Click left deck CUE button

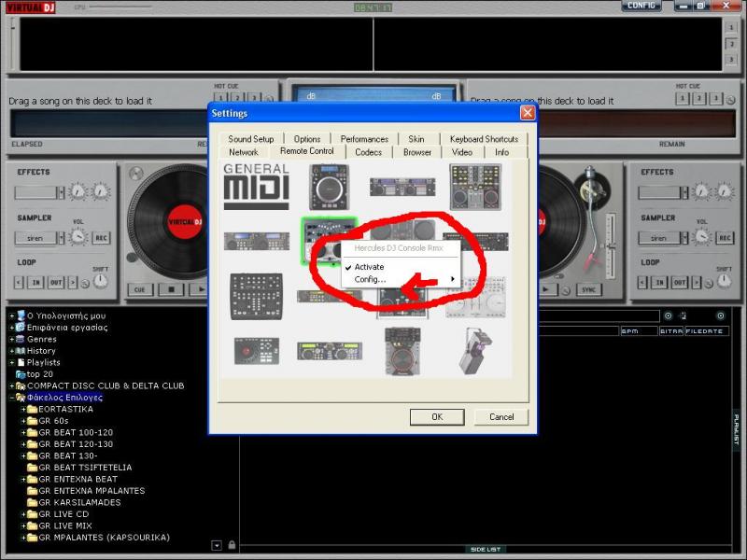pos(139,289)
